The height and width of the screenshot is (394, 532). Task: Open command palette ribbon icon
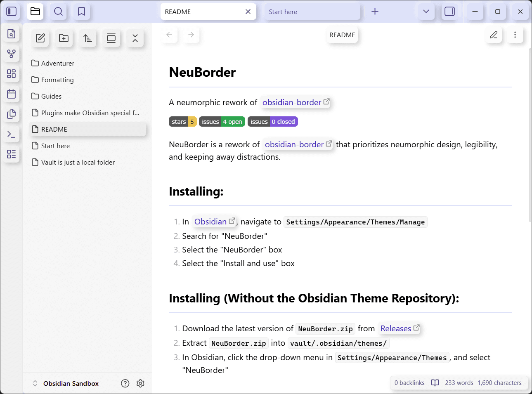pyautogui.click(x=12, y=134)
